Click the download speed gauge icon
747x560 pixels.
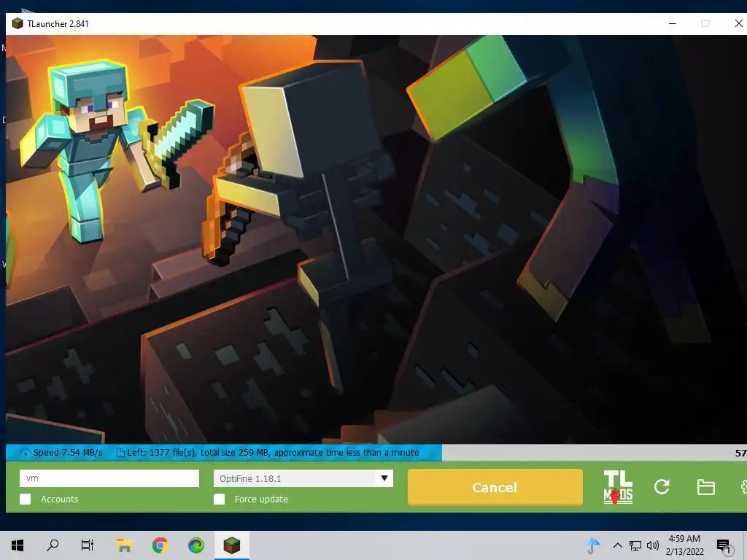pyautogui.click(x=25, y=453)
